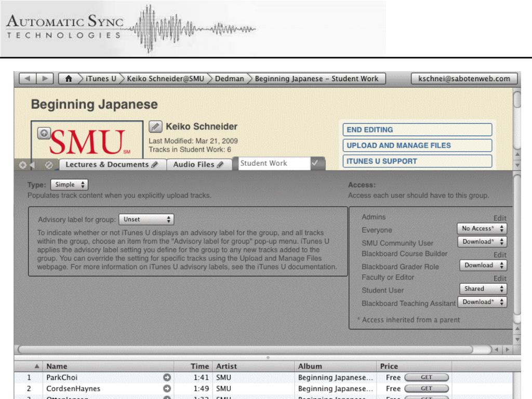This screenshot has width=532, height=399.
Task: Go forward using the right navigation arrow
Action: tap(45, 79)
